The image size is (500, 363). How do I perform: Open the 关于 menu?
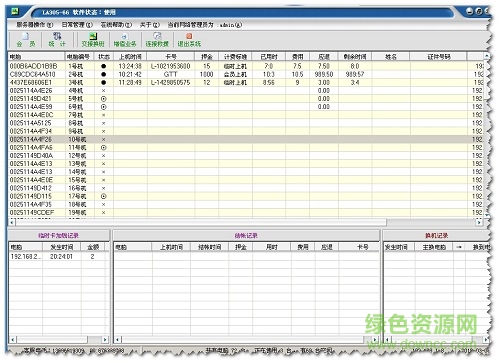(150, 25)
